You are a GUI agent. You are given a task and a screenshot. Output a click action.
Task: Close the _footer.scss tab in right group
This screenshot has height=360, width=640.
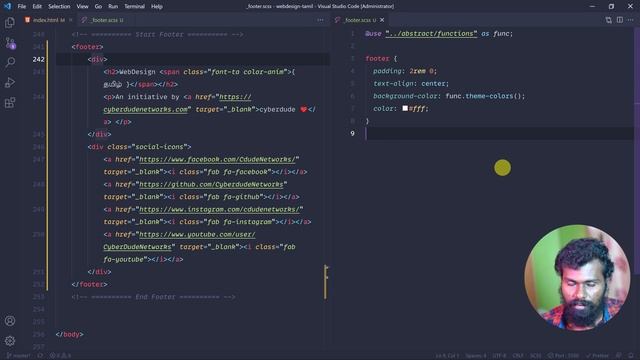382,20
